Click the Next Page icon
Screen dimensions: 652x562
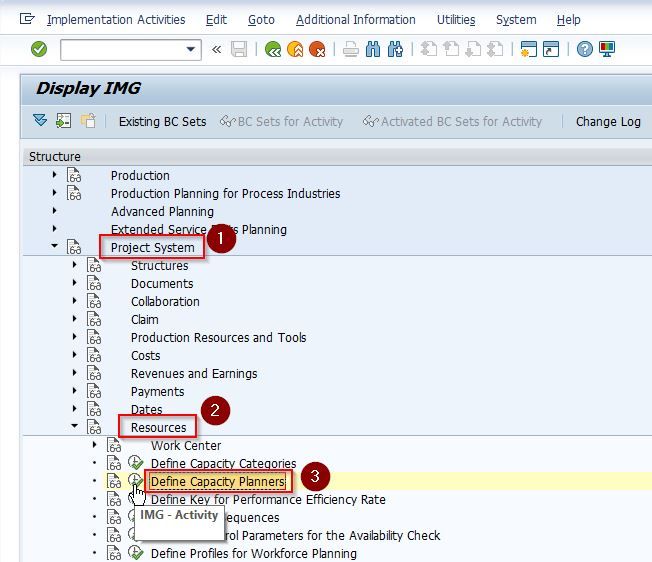click(473, 49)
